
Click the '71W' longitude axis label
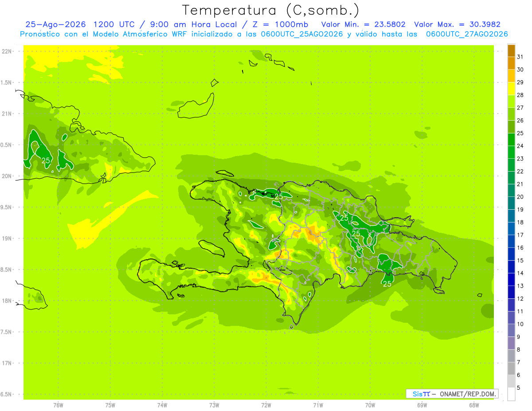click(318, 405)
